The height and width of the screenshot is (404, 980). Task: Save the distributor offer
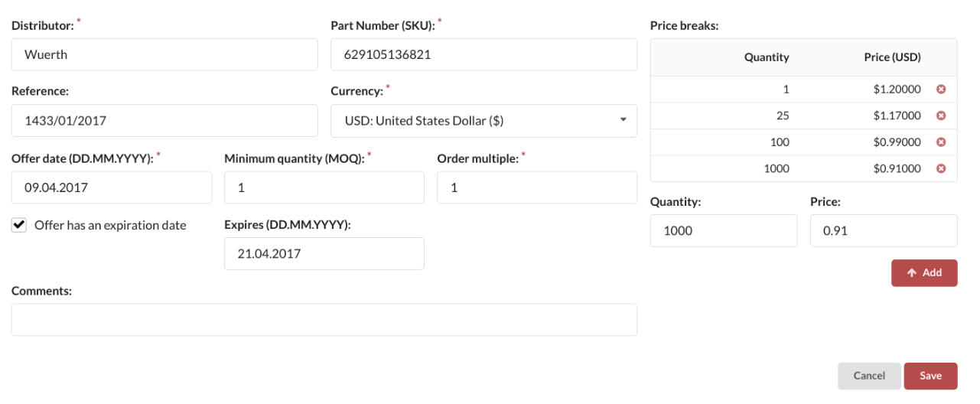930,376
